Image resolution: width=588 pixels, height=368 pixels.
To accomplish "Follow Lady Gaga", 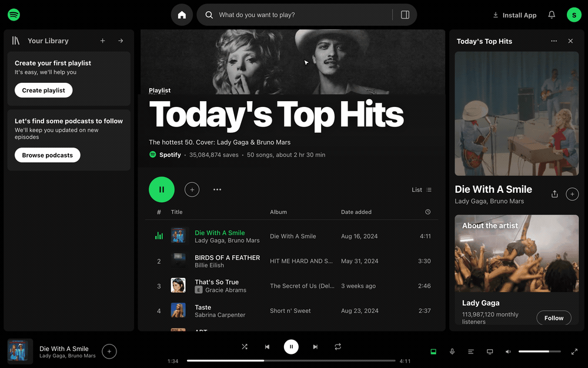I will 554,318.
